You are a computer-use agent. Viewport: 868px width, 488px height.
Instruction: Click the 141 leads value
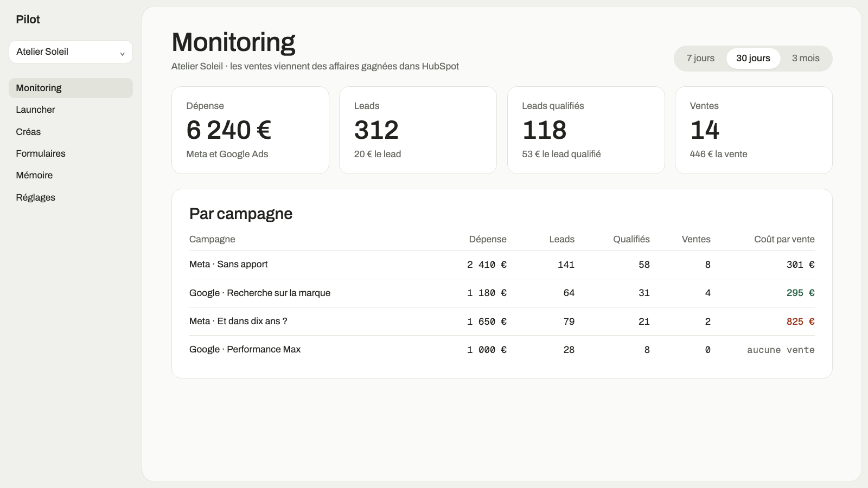coord(566,265)
